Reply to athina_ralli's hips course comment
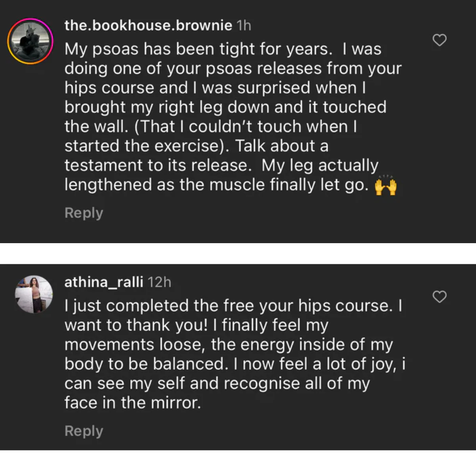476x476 pixels. click(x=84, y=431)
